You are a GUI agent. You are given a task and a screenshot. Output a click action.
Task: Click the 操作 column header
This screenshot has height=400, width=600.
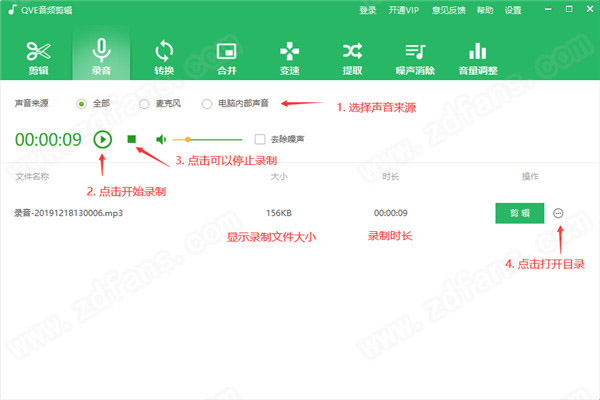click(x=530, y=176)
